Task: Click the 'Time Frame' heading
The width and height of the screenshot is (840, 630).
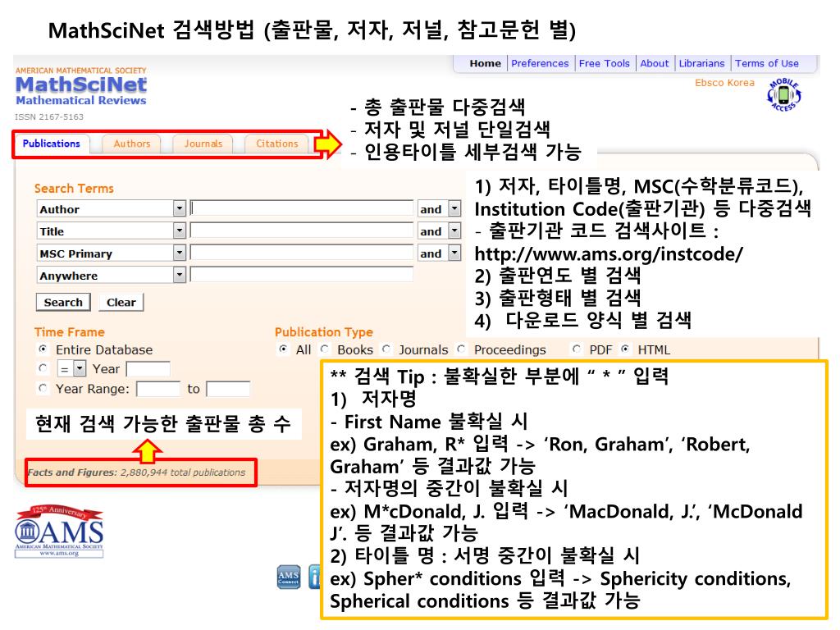Action: (x=70, y=332)
